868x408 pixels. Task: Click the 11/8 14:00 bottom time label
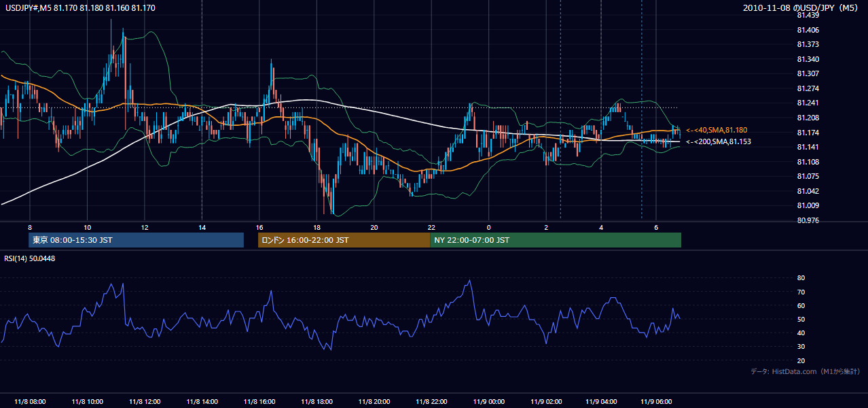coord(202,401)
